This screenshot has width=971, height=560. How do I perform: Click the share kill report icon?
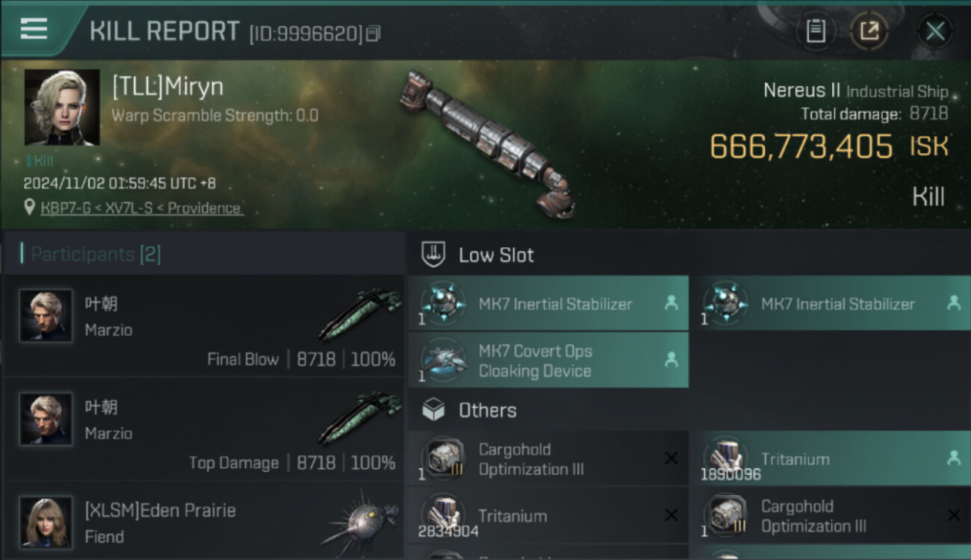click(869, 31)
